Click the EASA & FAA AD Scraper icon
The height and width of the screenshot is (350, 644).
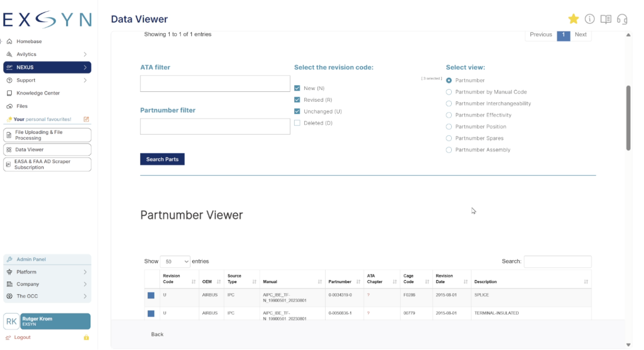8,164
